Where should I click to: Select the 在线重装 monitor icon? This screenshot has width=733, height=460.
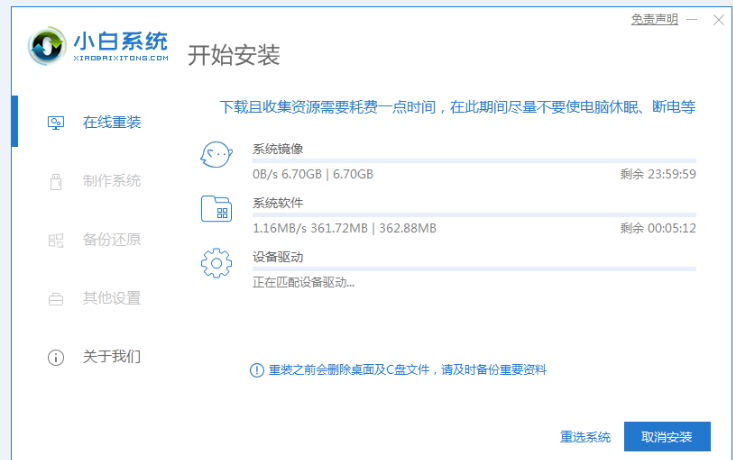click(x=57, y=122)
